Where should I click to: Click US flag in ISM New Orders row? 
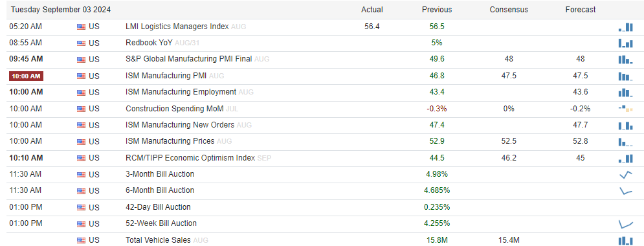click(81, 125)
